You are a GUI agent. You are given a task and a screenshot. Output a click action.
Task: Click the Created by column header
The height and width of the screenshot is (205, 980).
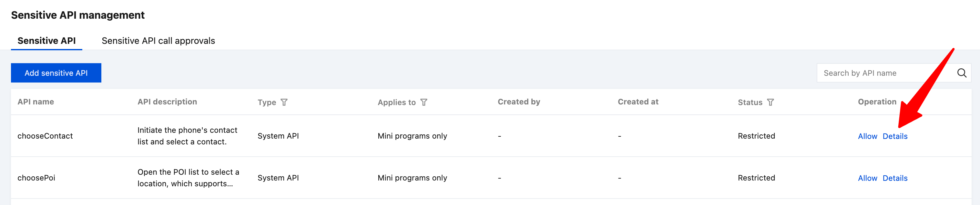click(518, 102)
